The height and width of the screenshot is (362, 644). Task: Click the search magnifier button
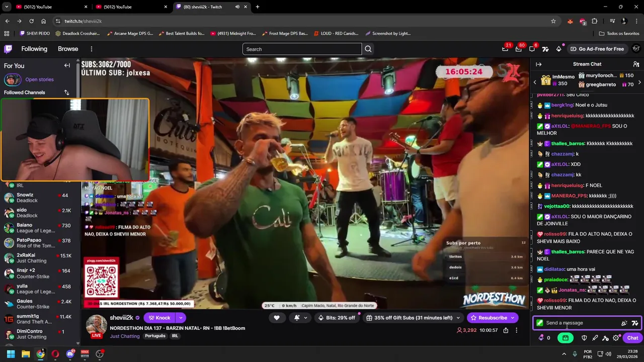click(368, 49)
